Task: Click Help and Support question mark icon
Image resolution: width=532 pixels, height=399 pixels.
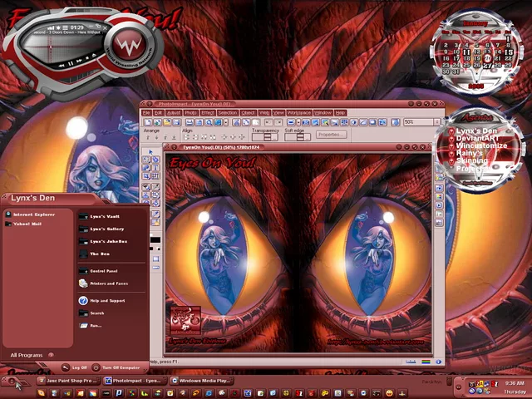Action: [83, 301]
